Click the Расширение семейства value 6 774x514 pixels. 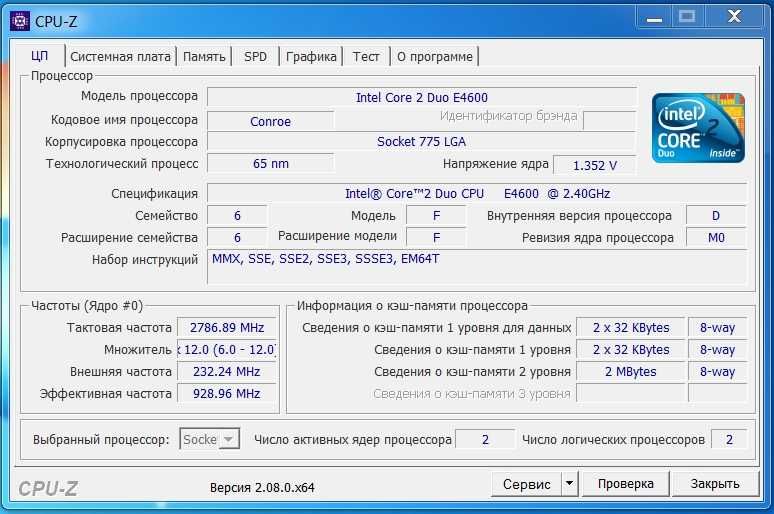tap(237, 237)
